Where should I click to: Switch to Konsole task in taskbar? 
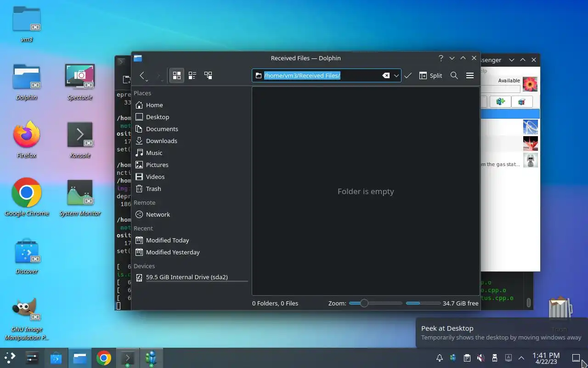[x=127, y=358]
